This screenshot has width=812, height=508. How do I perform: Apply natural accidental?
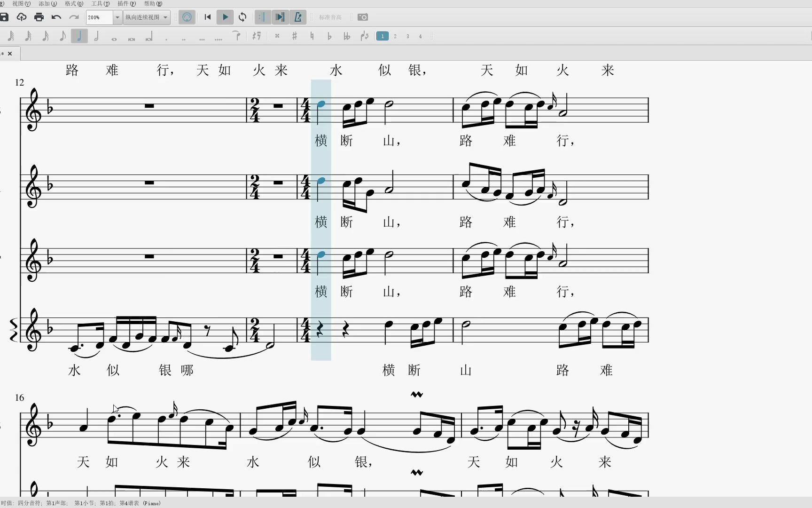tap(312, 36)
